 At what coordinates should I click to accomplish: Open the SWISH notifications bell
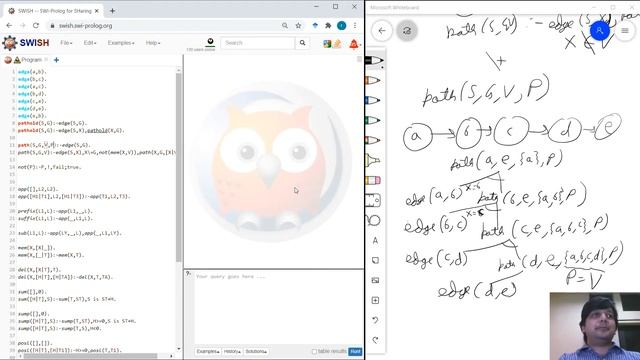354,44
